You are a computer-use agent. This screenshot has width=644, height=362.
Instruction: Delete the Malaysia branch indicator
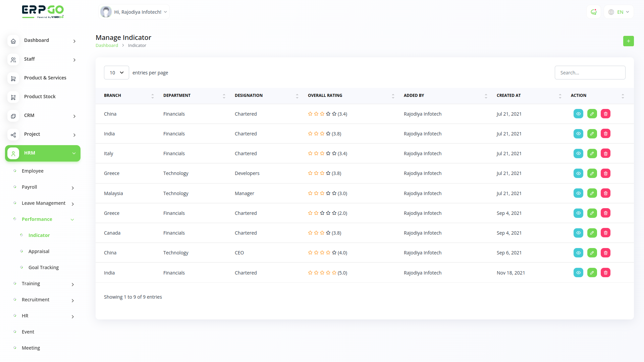click(x=605, y=193)
